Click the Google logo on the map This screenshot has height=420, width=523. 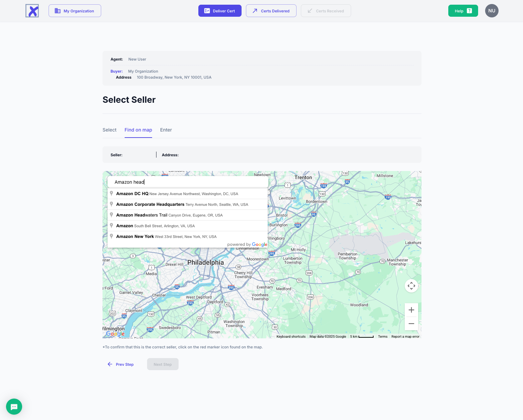click(115, 334)
